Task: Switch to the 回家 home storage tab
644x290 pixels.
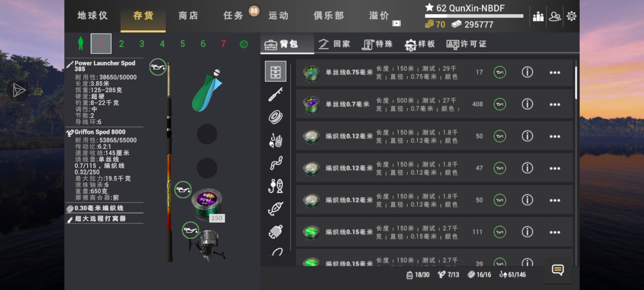Action: (334, 44)
